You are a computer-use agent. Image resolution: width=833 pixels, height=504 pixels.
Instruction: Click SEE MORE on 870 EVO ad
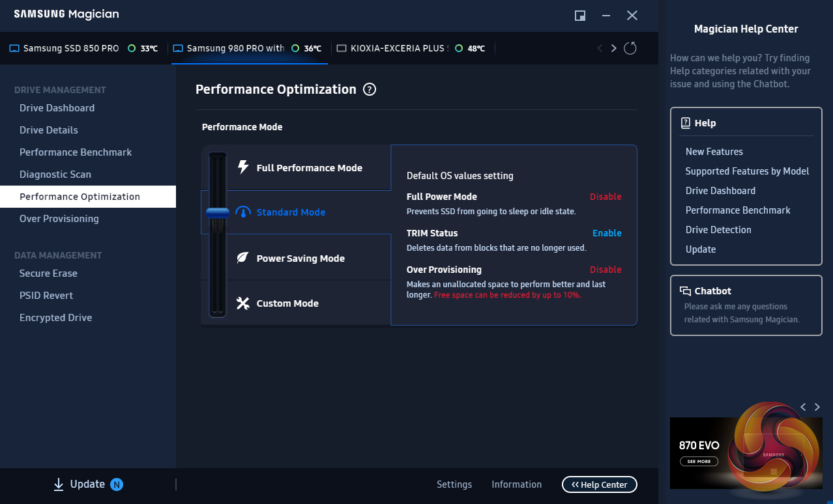click(699, 461)
